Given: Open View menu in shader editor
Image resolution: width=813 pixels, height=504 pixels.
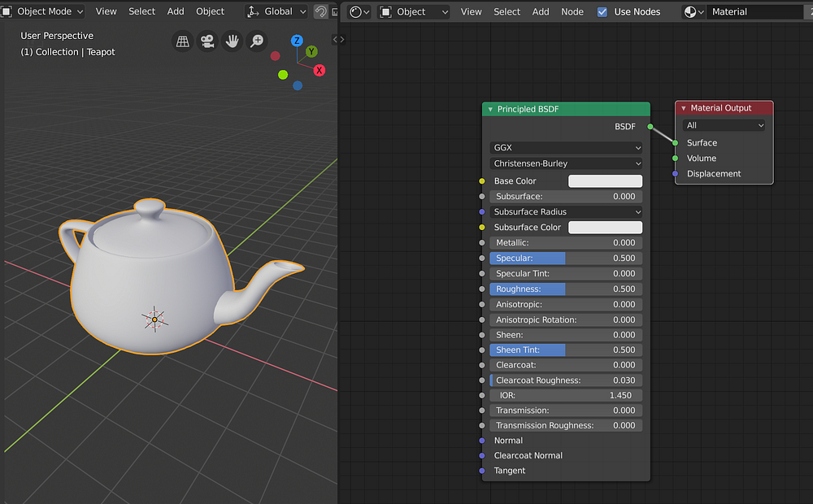Looking at the screenshot, I should coord(471,11).
